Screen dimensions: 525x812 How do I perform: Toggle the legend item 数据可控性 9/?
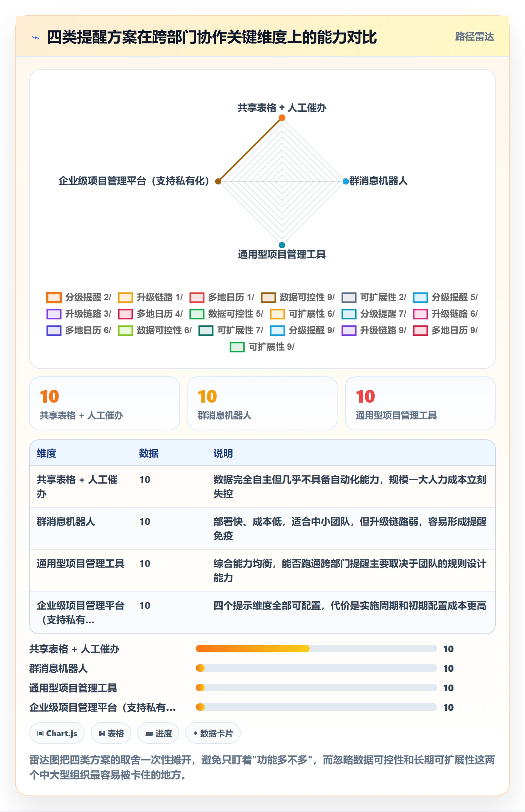[x=298, y=297]
